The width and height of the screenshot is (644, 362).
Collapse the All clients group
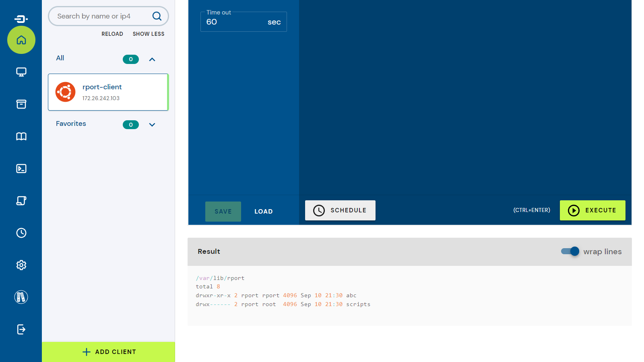point(152,60)
